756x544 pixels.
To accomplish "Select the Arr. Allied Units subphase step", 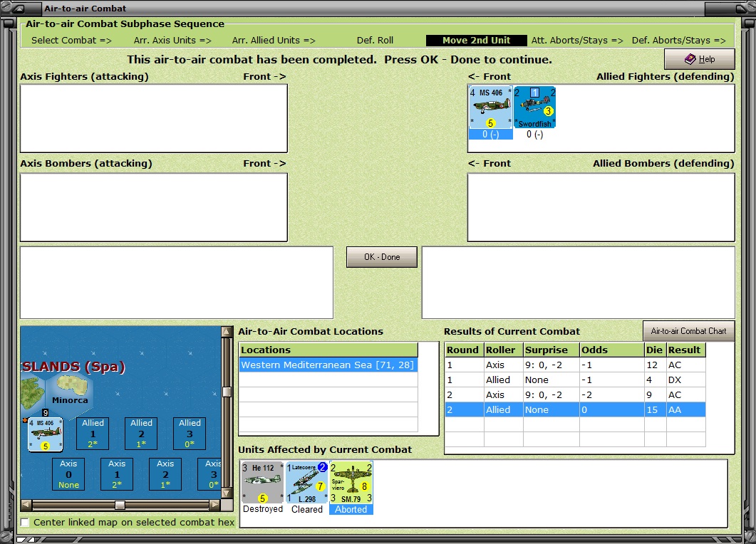I will click(274, 41).
